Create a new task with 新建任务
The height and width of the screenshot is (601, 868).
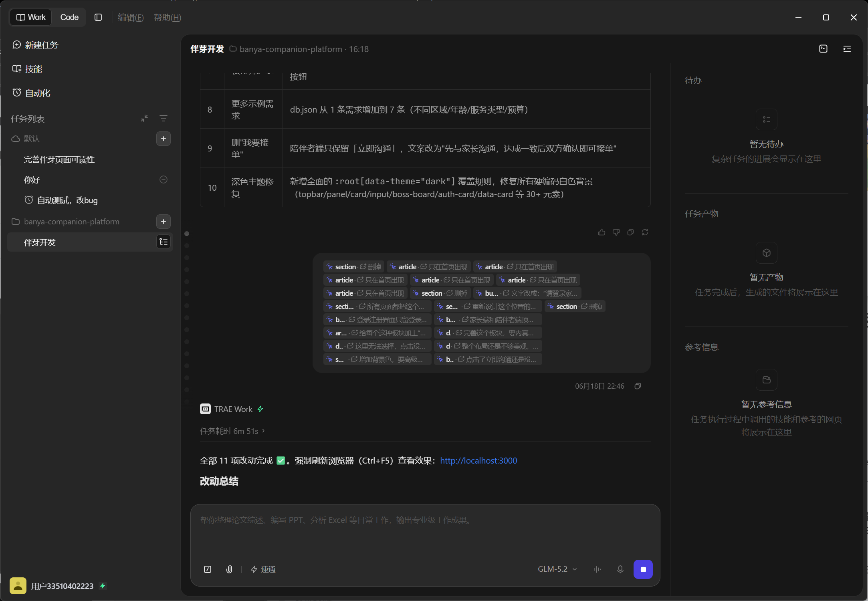tap(35, 45)
